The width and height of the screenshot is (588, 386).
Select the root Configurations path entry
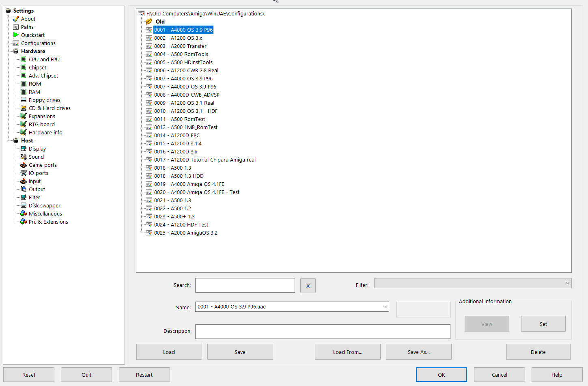click(205, 13)
